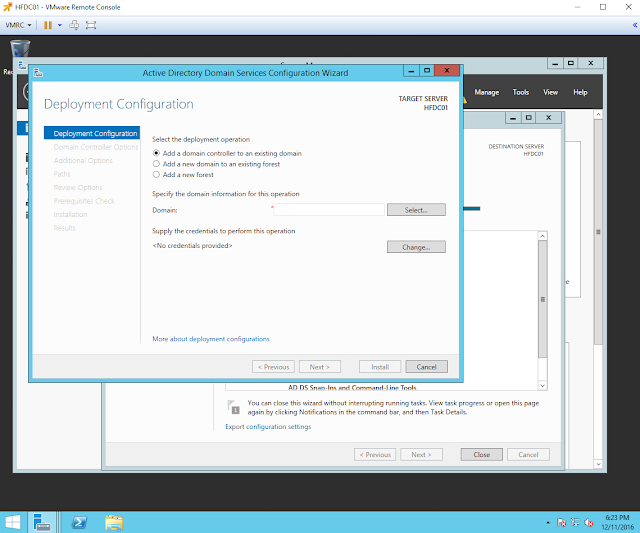Open More about deployment configurations link
The width and height of the screenshot is (640, 533).
pyautogui.click(x=211, y=339)
